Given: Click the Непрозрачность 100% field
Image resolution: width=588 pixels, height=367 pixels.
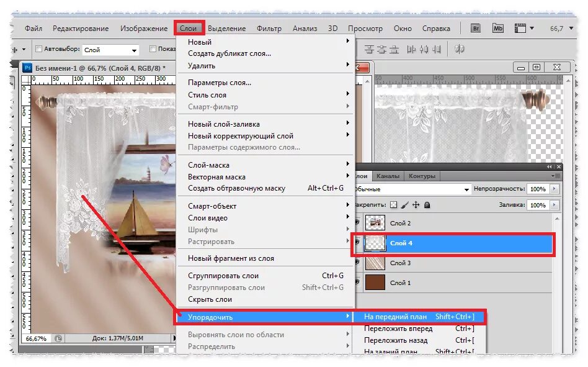Looking at the screenshot, I should tap(538, 189).
